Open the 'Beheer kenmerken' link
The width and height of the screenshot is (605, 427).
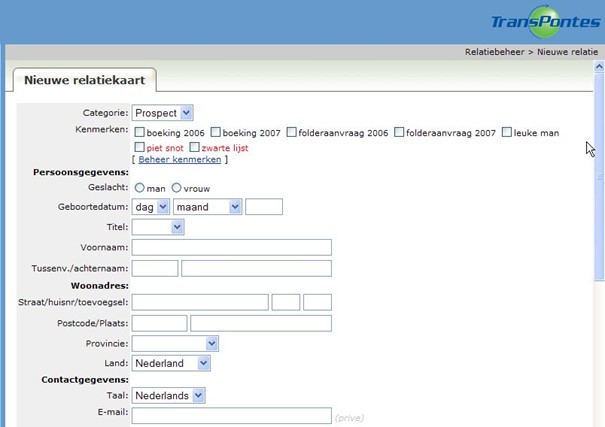[179, 159]
